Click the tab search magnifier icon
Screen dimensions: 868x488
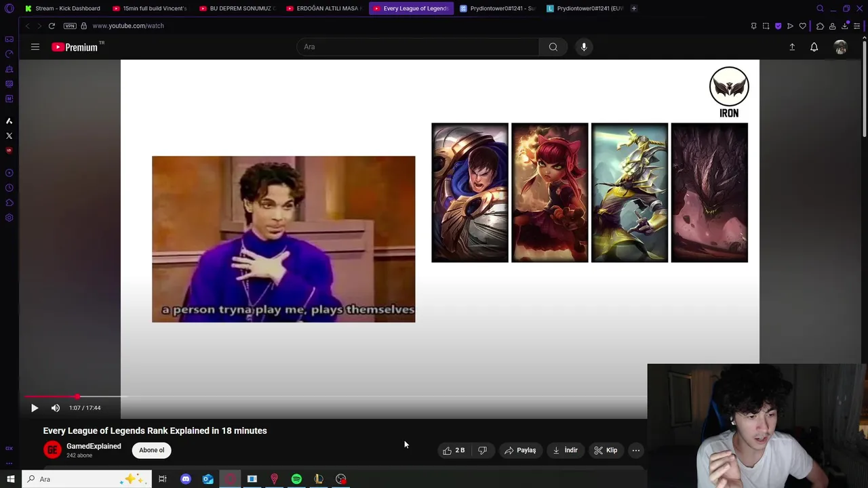pyautogui.click(x=820, y=8)
